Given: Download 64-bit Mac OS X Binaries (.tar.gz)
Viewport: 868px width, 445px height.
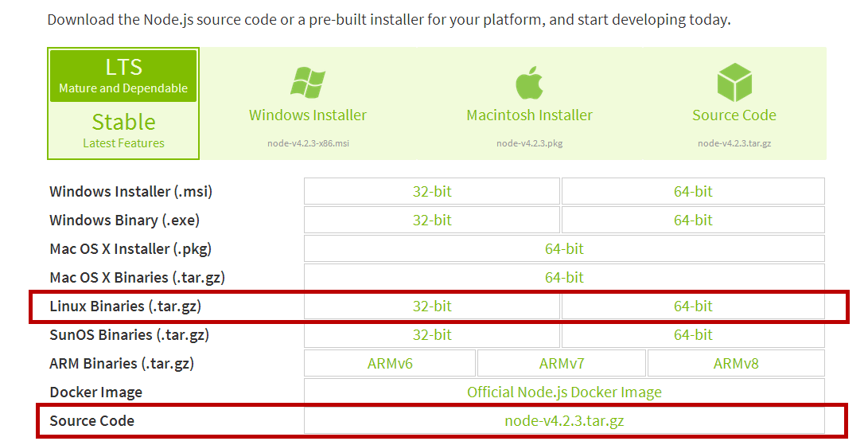Looking at the screenshot, I should coord(564,277).
